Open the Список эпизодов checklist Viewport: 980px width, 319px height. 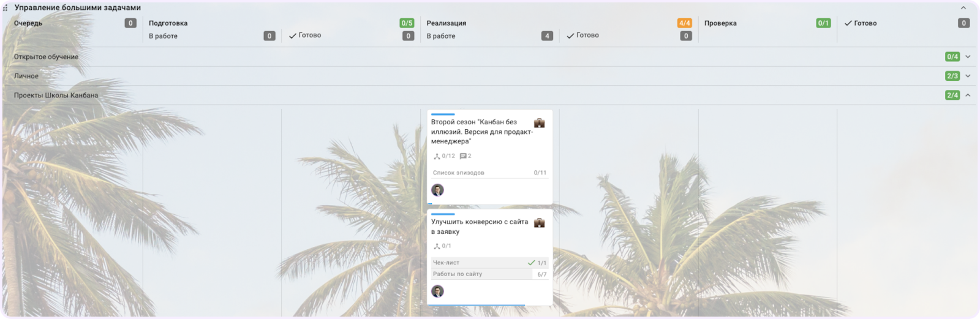tap(489, 173)
